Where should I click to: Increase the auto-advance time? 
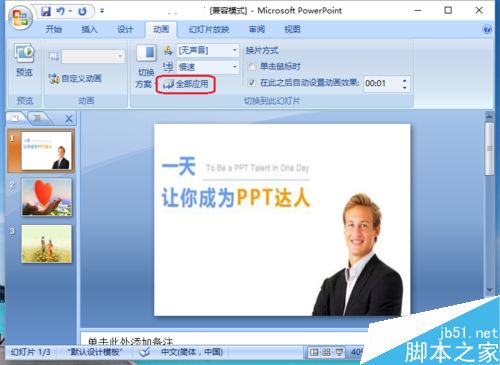405,80
